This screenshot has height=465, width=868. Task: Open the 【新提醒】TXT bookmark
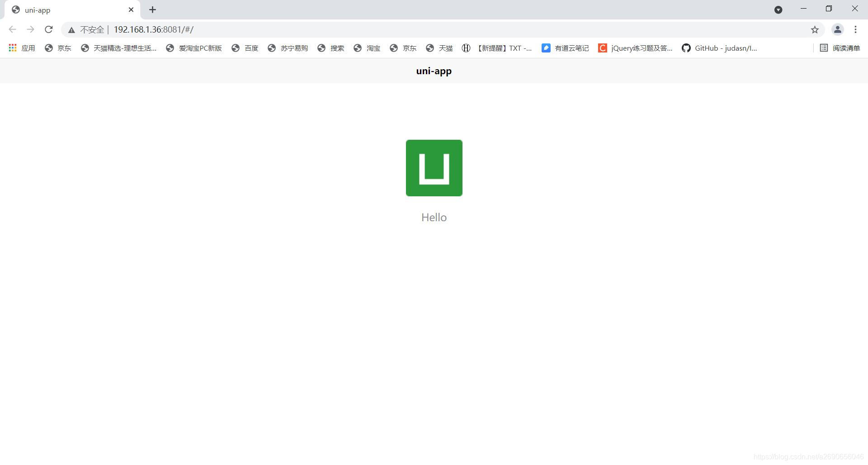tap(497, 48)
